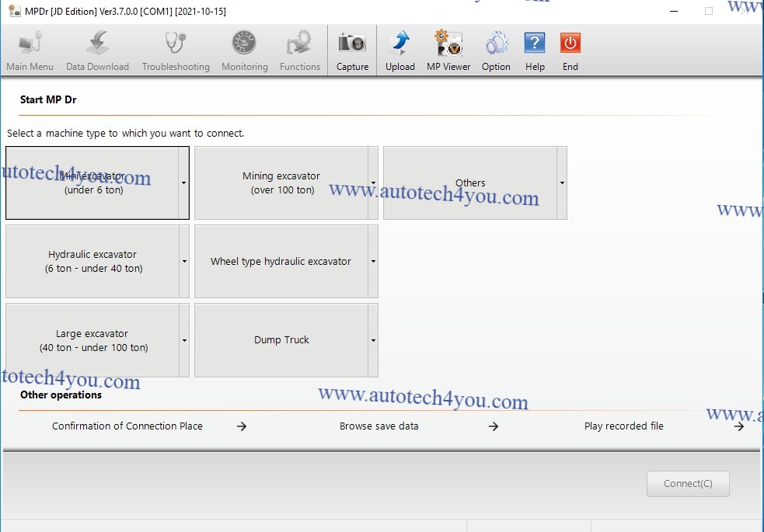The height and width of the screenshot is (532, 764).
Task: Open Play recorded file
Action: click(624, 426)
